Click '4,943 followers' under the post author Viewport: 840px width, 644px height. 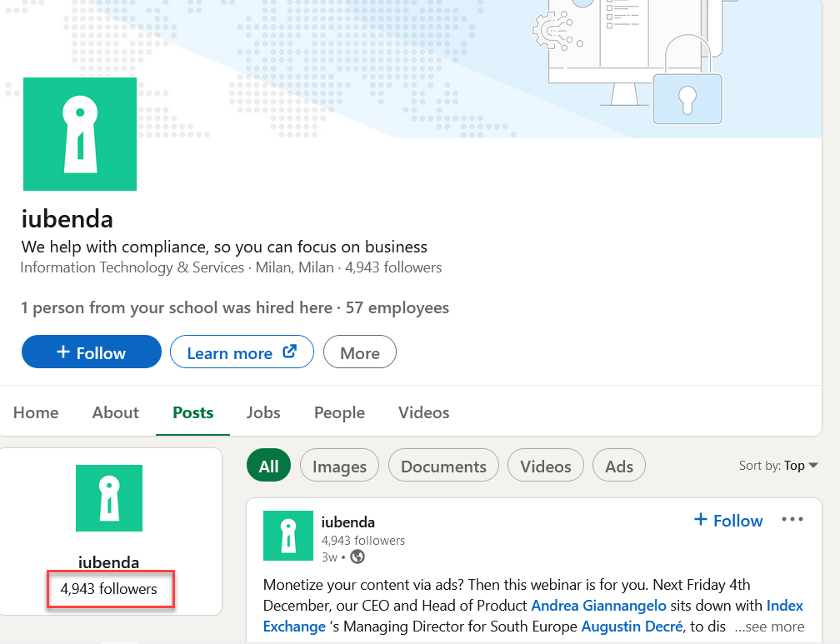[363, 540]
